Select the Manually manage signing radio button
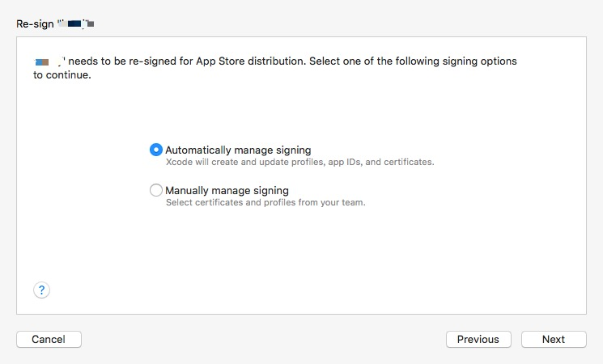This screenshot has height=364, width=603. (156, 191)
